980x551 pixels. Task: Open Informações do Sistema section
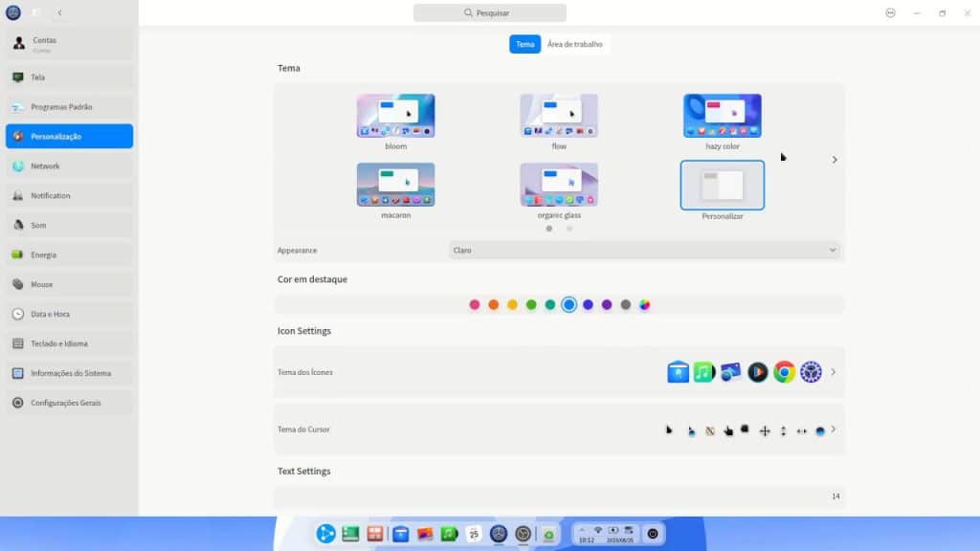point(69,374)
